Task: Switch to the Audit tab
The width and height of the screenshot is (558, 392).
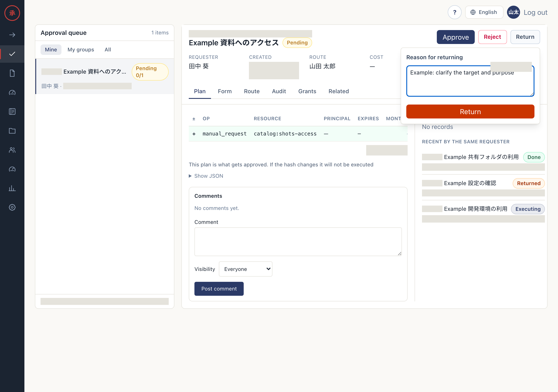Action: pyautogui.click(x=279, y=91)
